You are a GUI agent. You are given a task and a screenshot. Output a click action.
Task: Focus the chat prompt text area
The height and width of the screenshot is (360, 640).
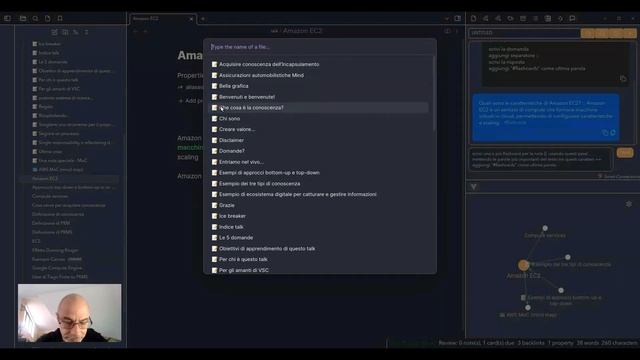(541, 159)
